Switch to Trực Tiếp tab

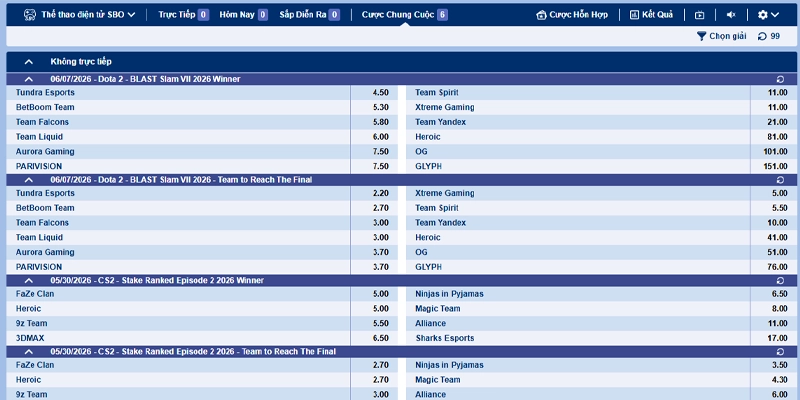point(183,15)
